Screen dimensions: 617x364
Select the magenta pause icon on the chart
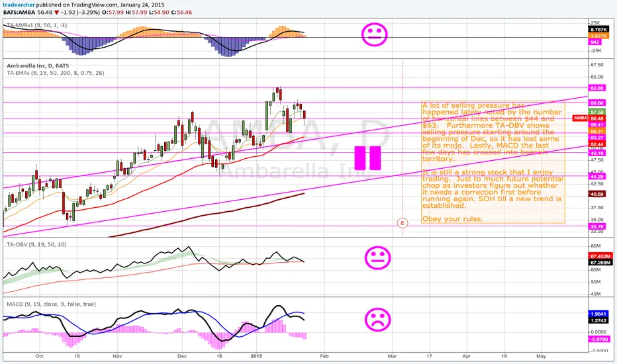(367, 158)
